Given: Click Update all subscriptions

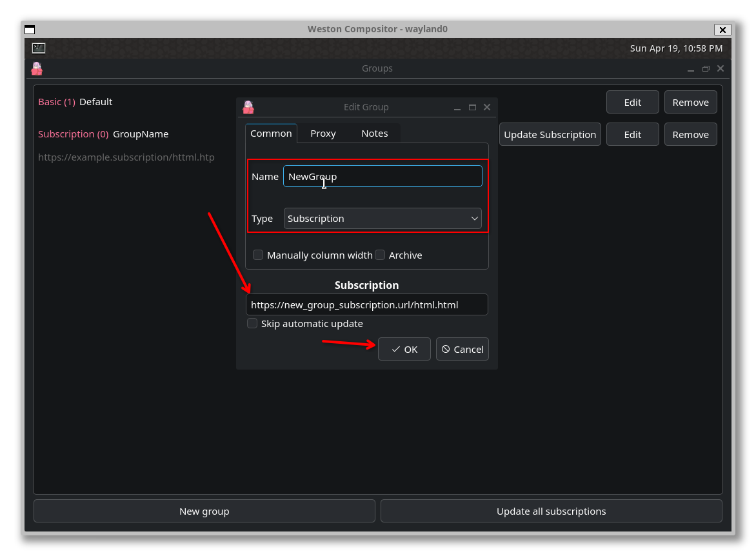Looking at the screenshot, I should [551, 511].
